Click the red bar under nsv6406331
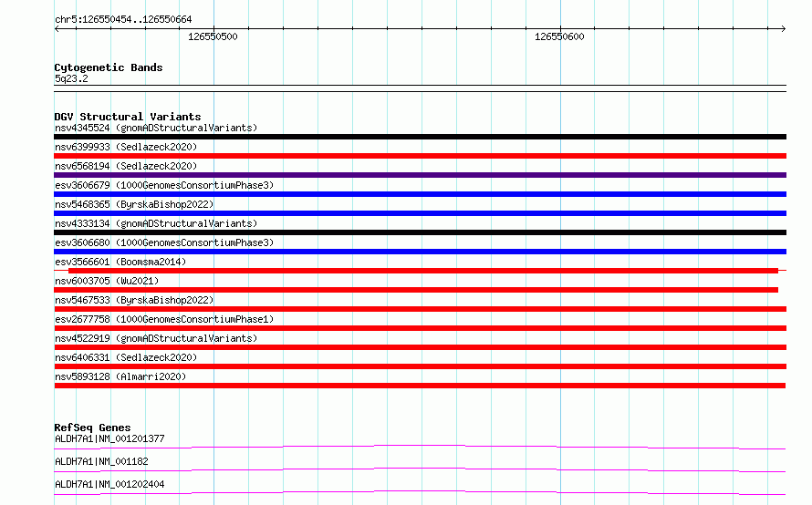 click(x=420, y=366)
